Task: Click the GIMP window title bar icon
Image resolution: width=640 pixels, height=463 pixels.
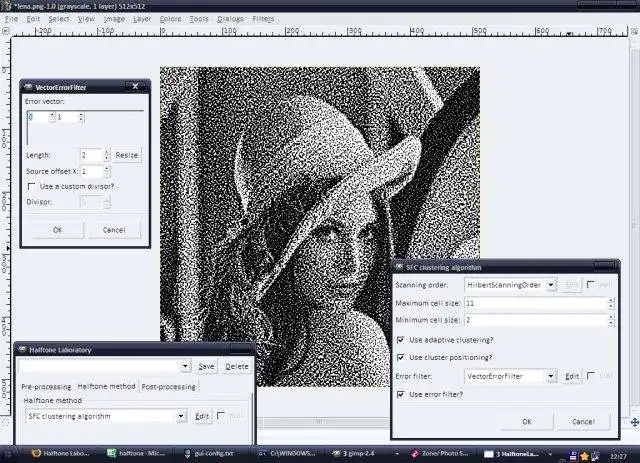Action: [7, 6]
